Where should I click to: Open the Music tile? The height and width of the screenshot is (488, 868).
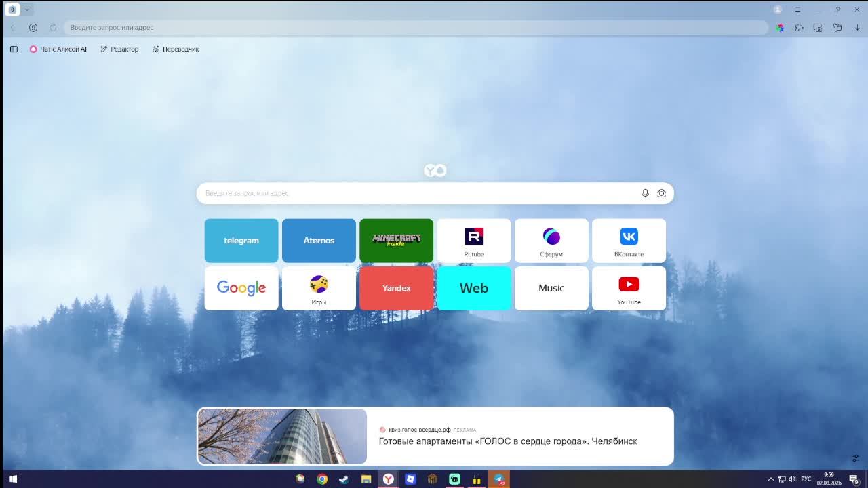click(x=551, y=288)
